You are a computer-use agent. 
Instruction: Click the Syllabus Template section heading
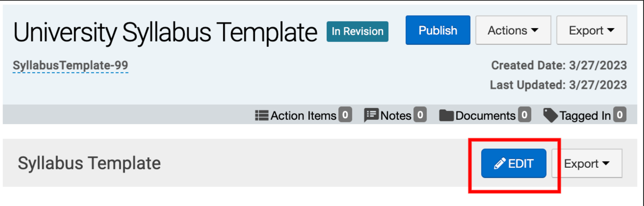89,163
